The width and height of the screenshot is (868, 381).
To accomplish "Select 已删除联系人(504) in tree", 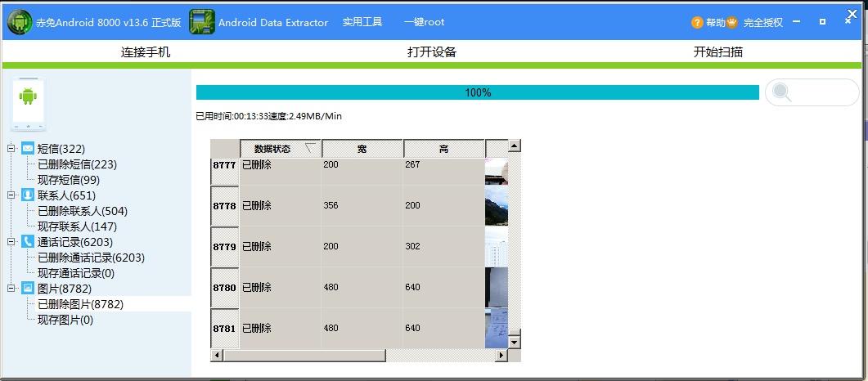I will tap(83, 211).
